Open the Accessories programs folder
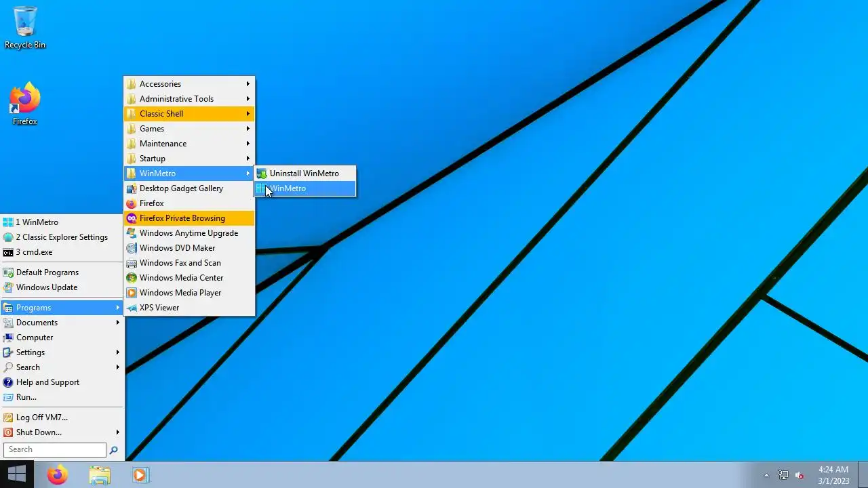This screenshot has width=868, height=488. (x=189, y=84)
